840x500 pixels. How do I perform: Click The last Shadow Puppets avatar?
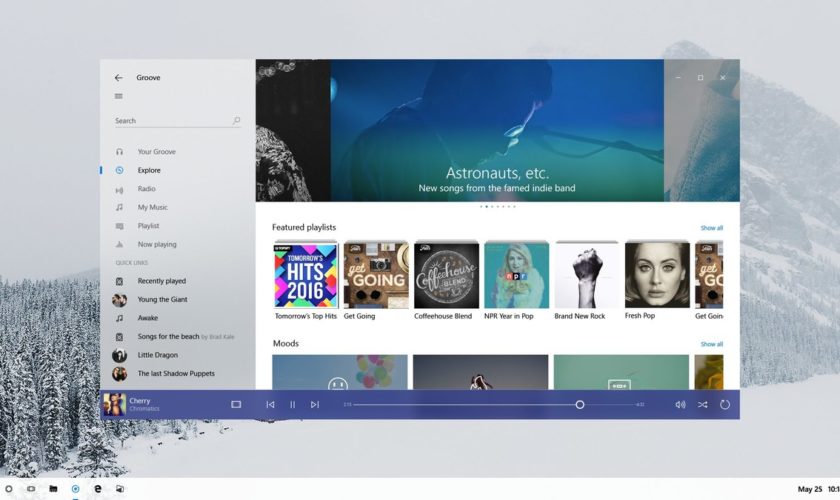click(x=119, y=374)
